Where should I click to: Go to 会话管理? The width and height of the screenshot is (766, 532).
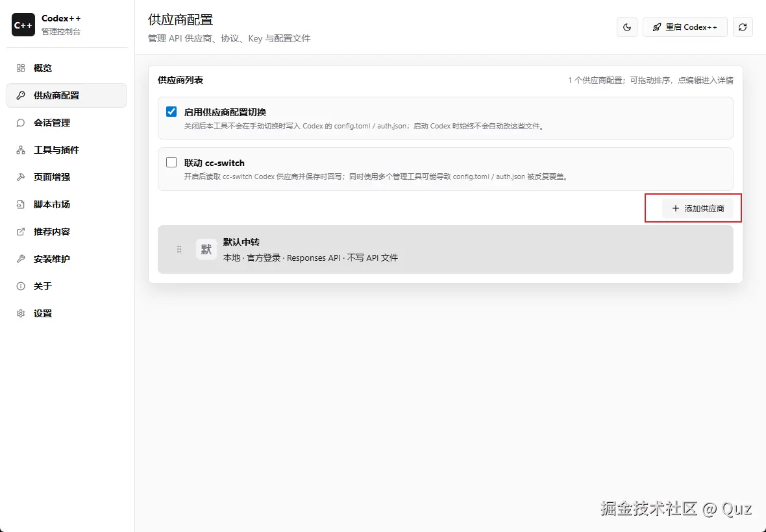66,123
